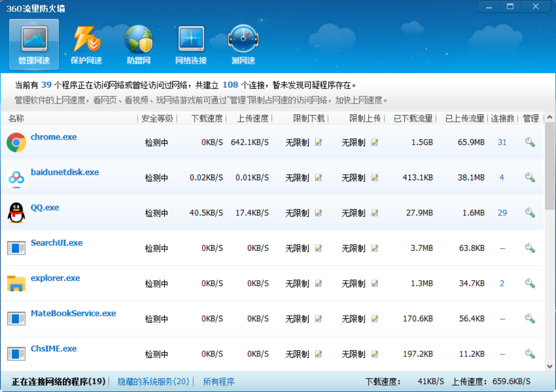Viewport: 556px width, 392px height.
Task: Sort by 安全等级 column header
Action: pos(157,118)
